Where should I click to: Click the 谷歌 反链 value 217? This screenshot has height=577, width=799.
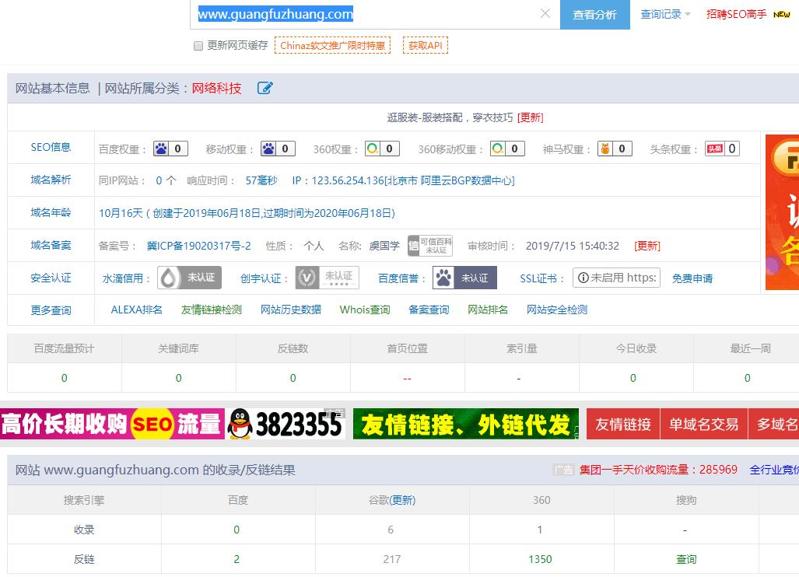391,559
